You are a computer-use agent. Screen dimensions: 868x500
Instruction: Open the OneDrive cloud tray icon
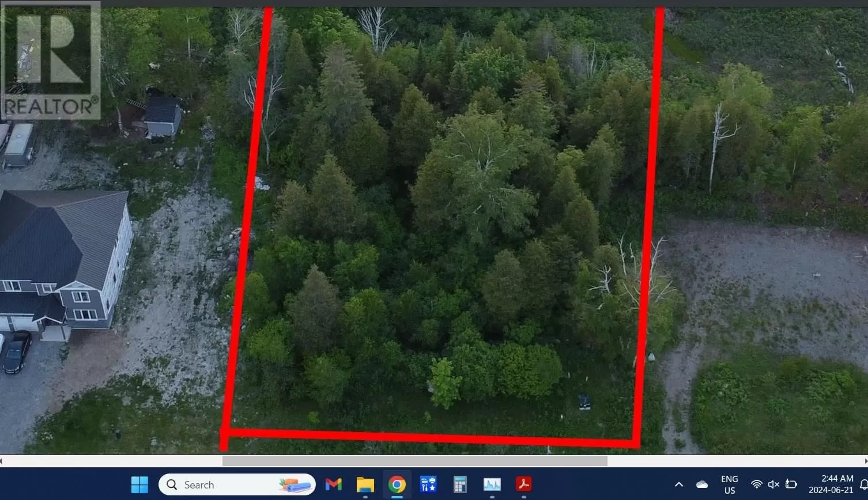701,484
